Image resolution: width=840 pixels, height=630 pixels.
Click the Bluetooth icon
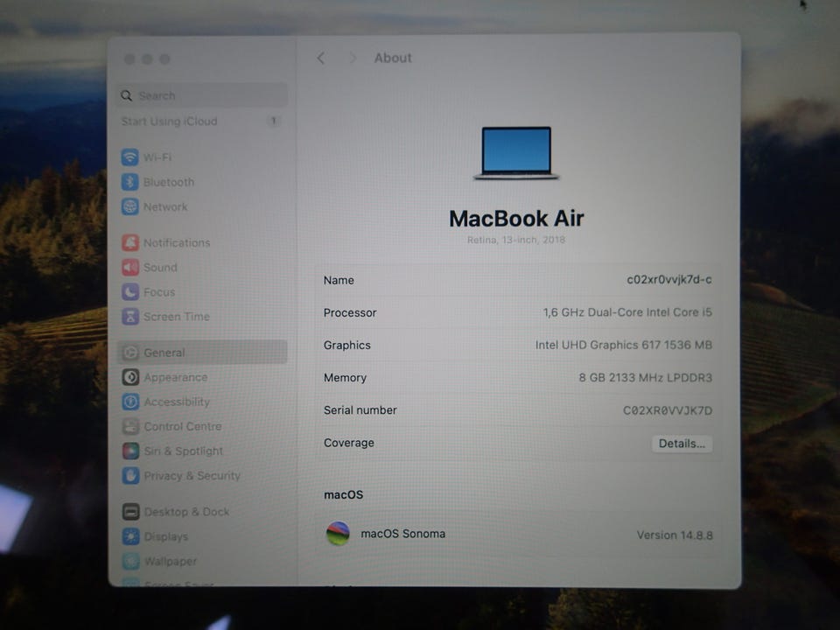[129, 182]
